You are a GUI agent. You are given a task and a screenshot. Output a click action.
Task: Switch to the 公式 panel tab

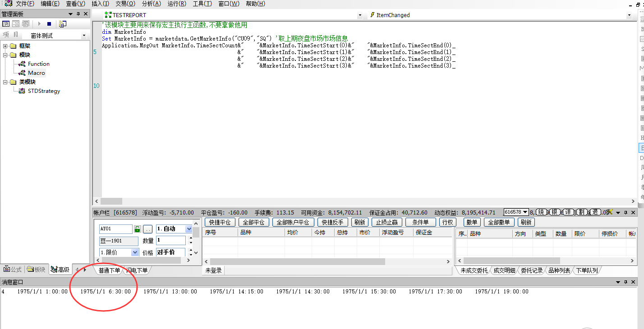coord(13,270)
